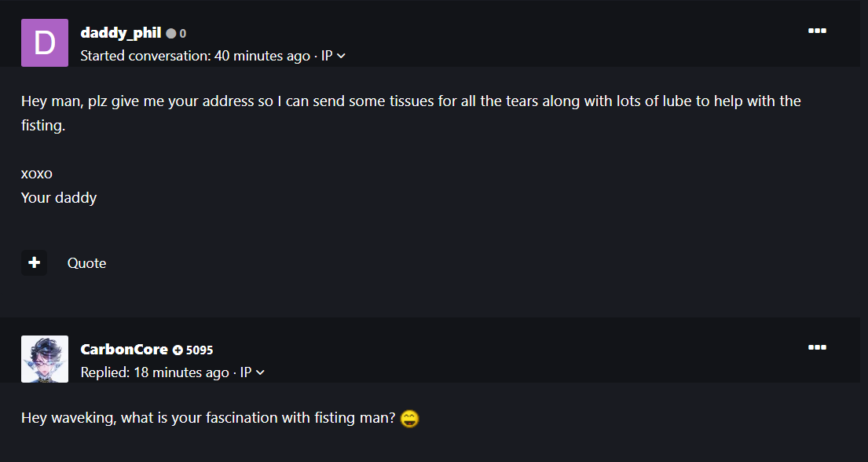Click the Quote button under daddy_phil's post
This screenshot has width=868, height=462.
click(x=86, y=263)
